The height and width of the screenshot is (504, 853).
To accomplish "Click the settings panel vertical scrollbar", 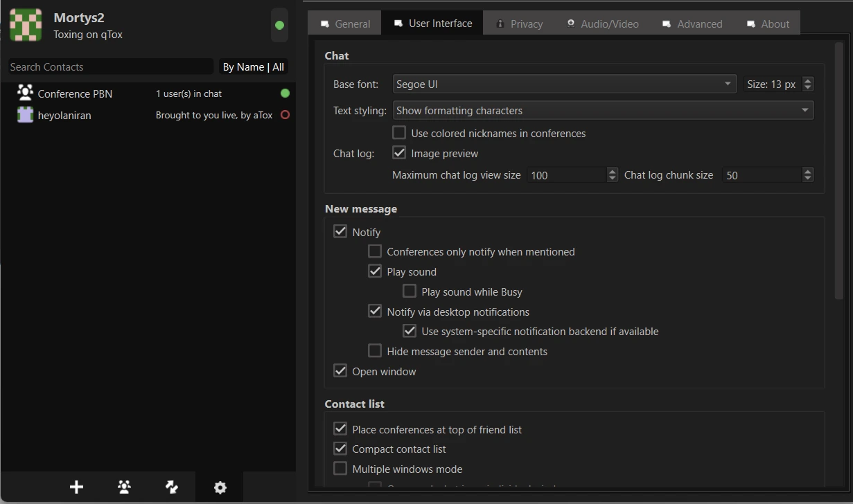I will tap(838, 170).
